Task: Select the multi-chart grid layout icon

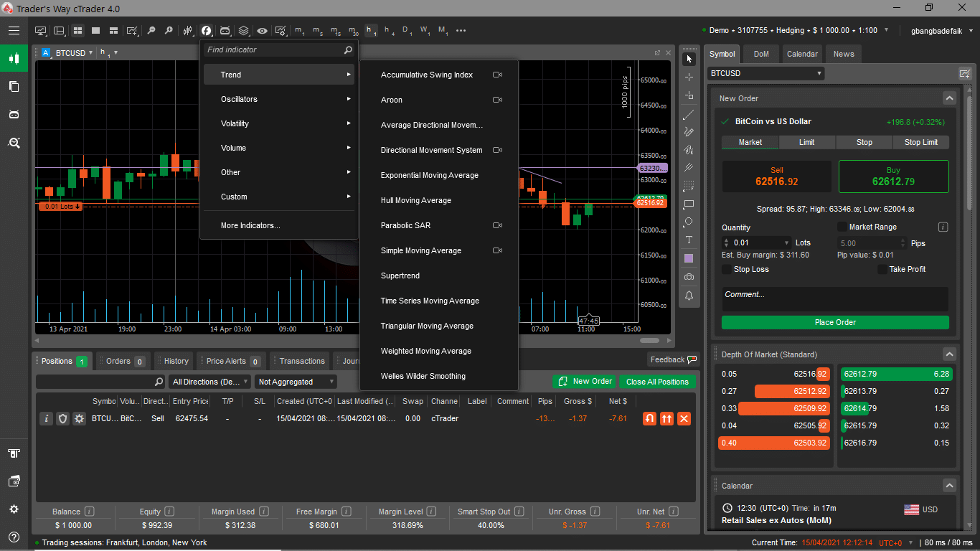Action: [x=77, y=31]
